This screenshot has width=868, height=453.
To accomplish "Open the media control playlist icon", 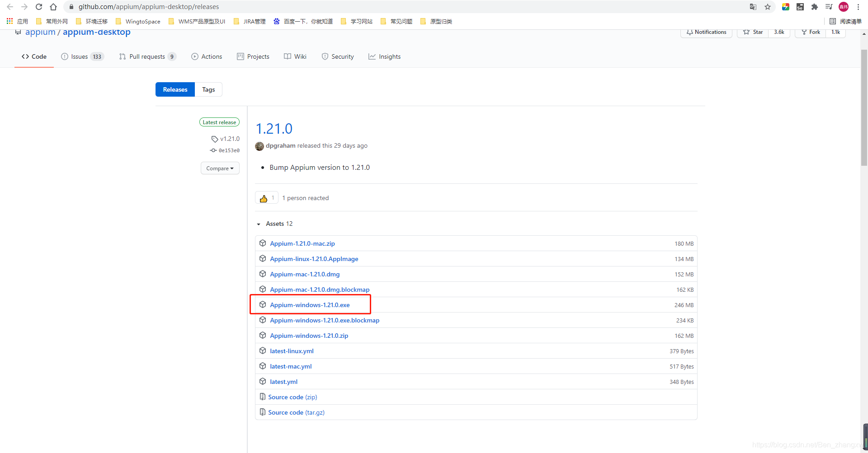I will (x=829, y=7).
